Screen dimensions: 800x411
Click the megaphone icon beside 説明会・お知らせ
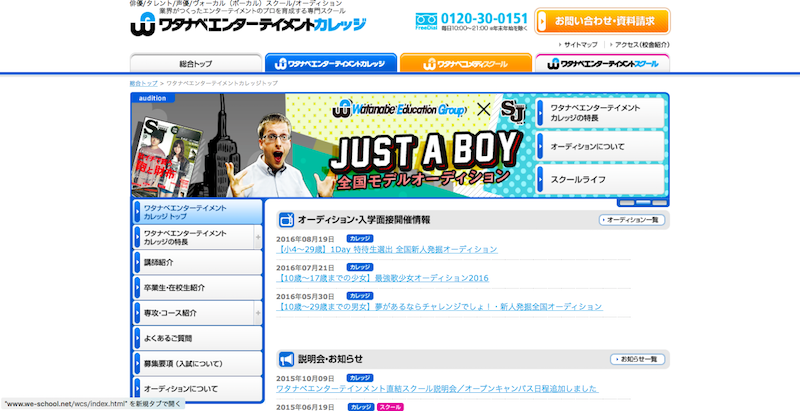[x=286, y=359]
